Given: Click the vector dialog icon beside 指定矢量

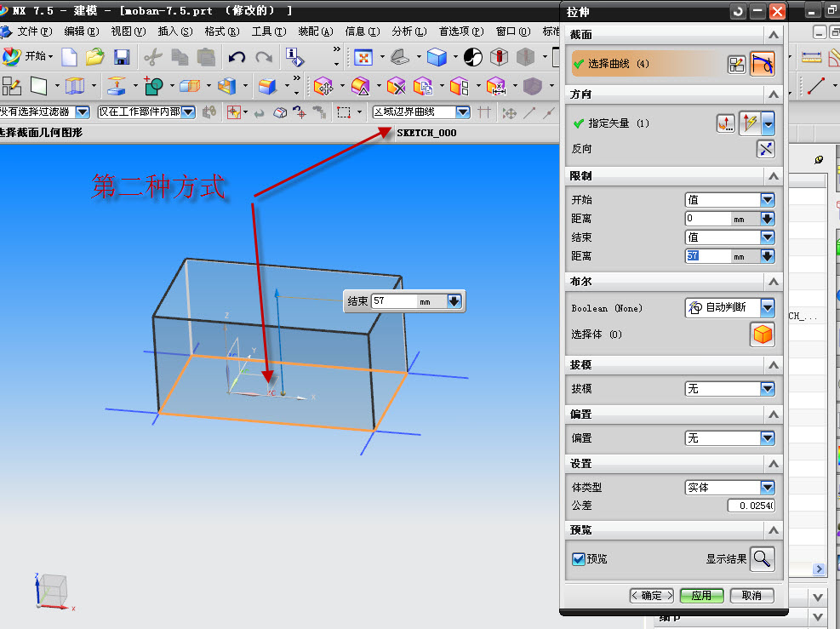Looking at the screenshot, I should (x=726, y=123).
